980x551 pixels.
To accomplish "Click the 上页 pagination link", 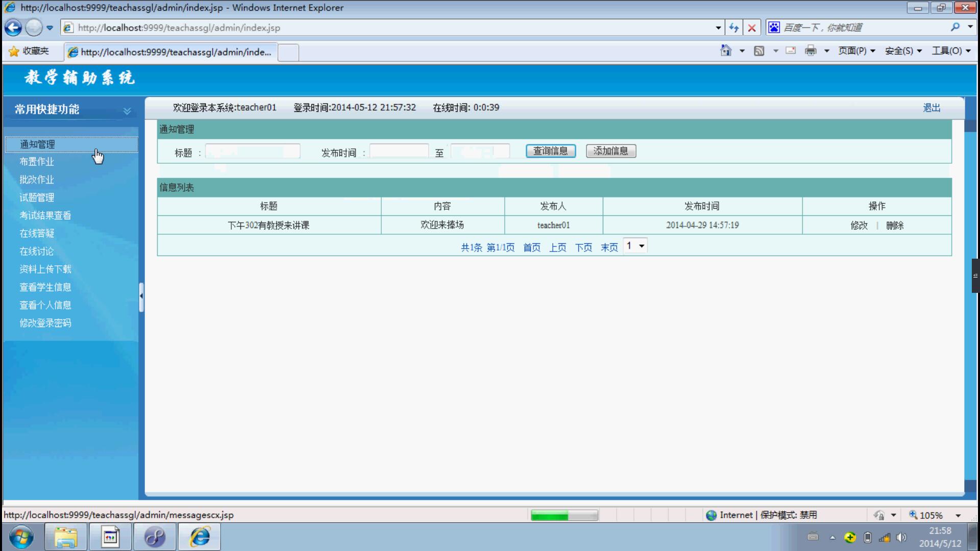I will (558, 247).
